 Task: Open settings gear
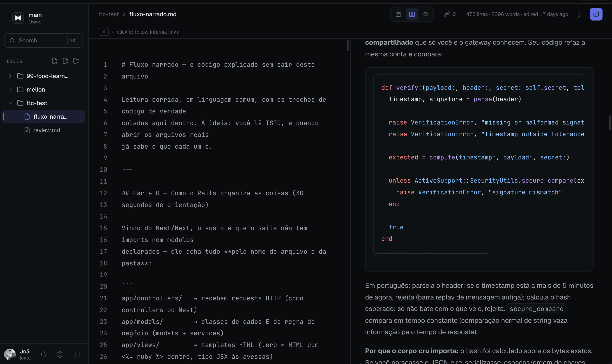[x=60, y=355]
